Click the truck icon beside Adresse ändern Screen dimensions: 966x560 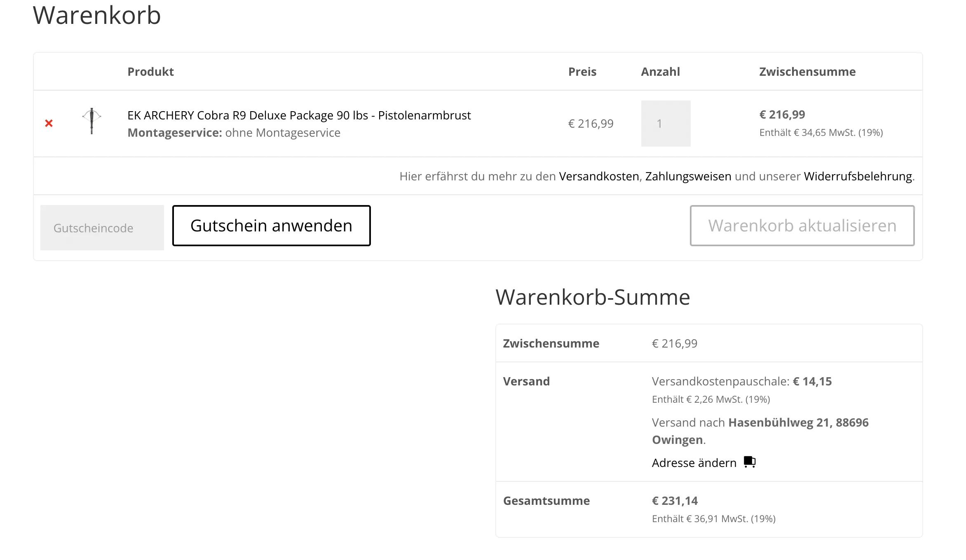750,462
